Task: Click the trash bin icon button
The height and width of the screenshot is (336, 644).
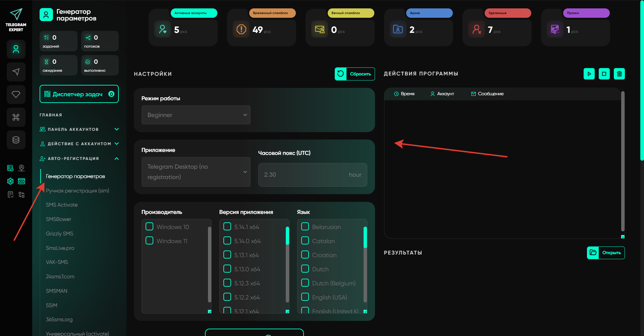Action: [x=619, y=74]
